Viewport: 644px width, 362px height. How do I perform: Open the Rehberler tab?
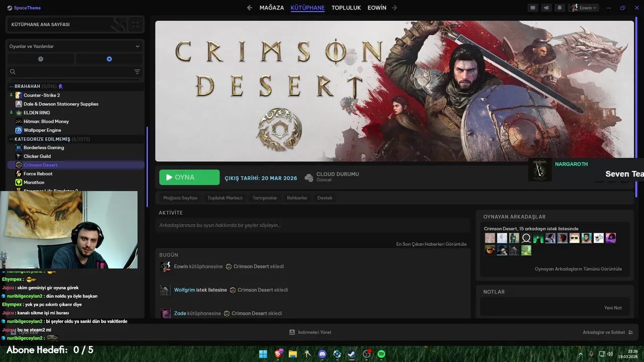coord(297,198)
